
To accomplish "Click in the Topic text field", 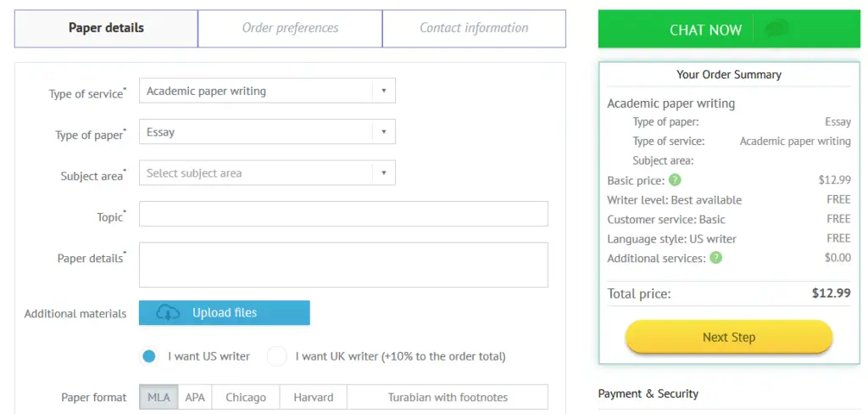I will pyautogui.click(x=343, y=214).
